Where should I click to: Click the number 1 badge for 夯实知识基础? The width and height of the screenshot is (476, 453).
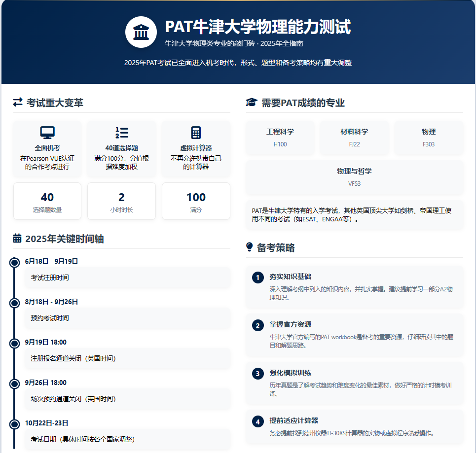[x=257, y=278]
